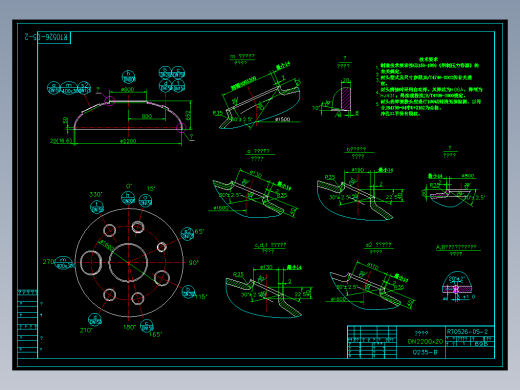The width and height of the screenshot is (520, 390).
Task: Click the m balloon beside the 270 label
Action: click(x=63, y=263)
